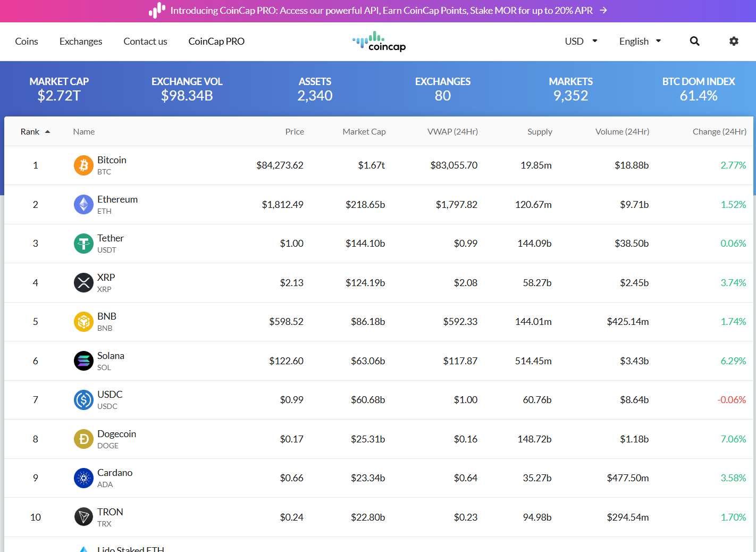The height and width of the screenshot is (552, 756).
Task: Click the Cardano logo icon
Action: (83, 478)
